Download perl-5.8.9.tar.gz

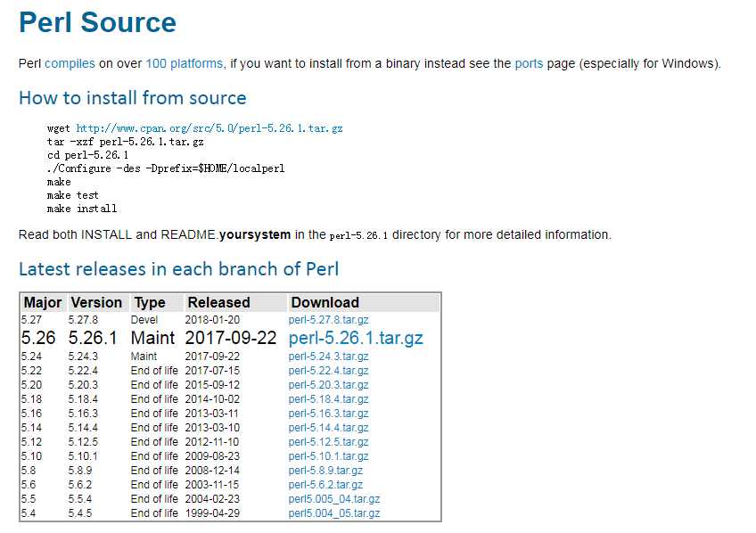325,471
